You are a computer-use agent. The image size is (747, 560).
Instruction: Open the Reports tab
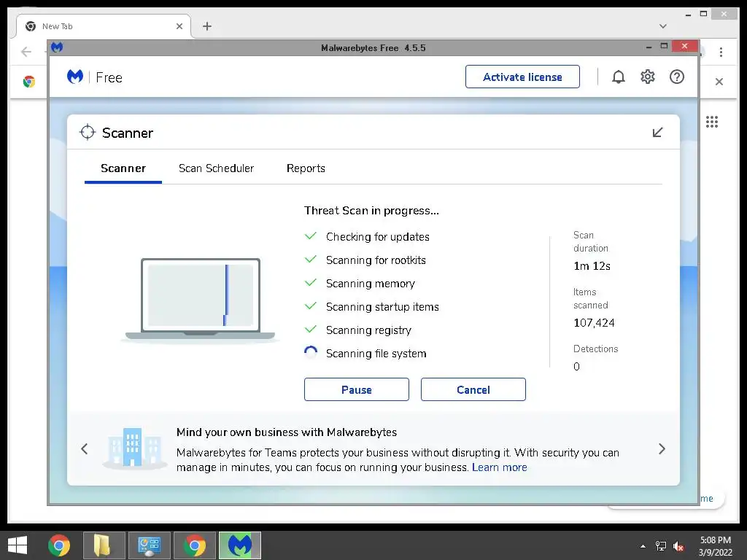tap(306, 168)
